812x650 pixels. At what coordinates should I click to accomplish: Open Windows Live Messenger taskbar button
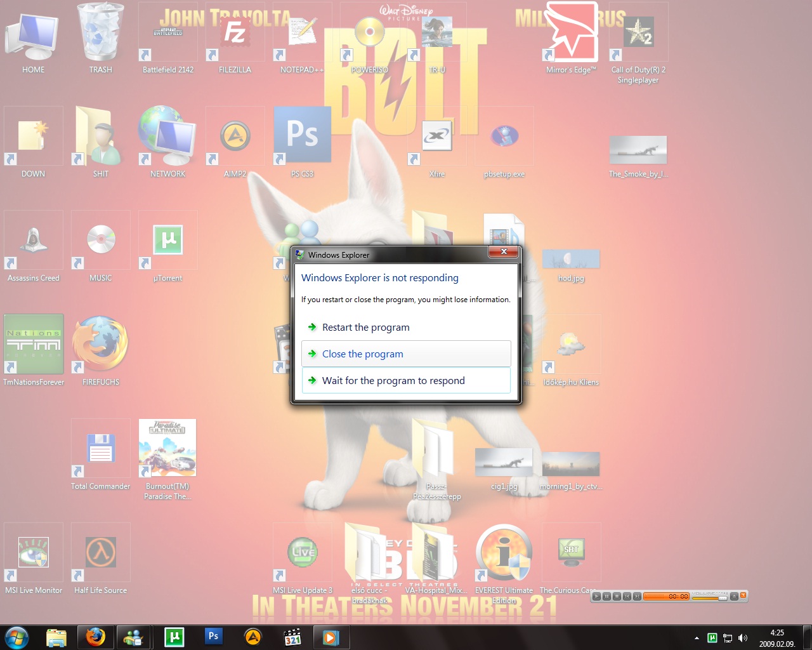tap(134, 637)
